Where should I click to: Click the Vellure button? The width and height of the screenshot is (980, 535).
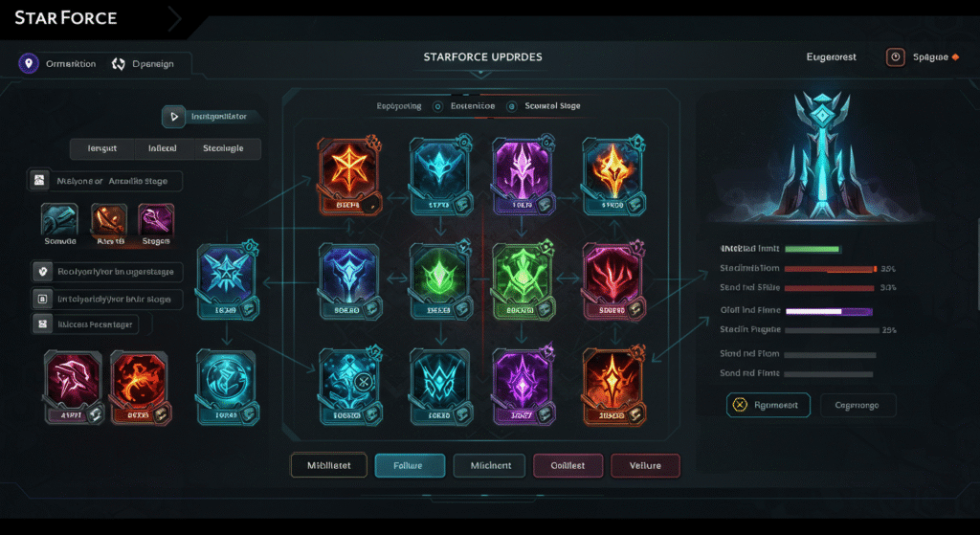(645, 466)
